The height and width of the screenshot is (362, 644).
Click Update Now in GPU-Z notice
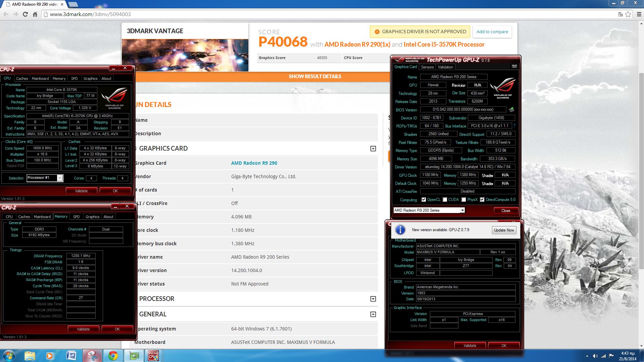click(504, 230)
